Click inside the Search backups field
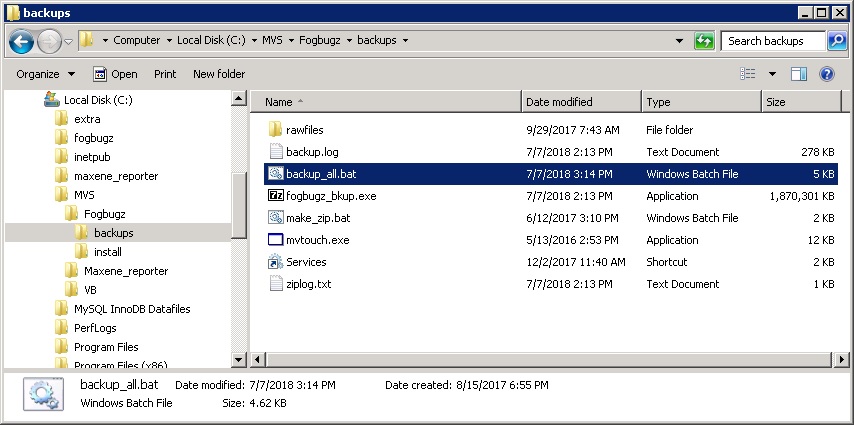The width and height of the screenshot is (854, 425). pos(772,41)
